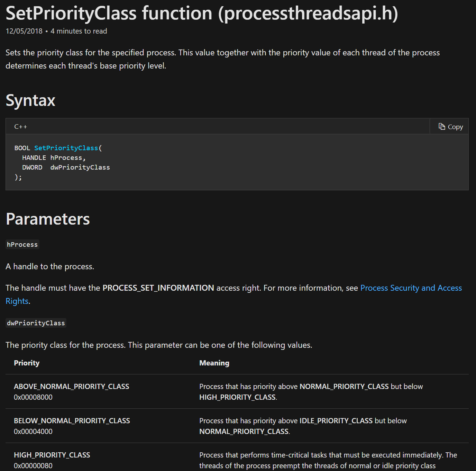Click the 0x00004000 value in the table
This screenshot has width=476, height=471.
33,431
